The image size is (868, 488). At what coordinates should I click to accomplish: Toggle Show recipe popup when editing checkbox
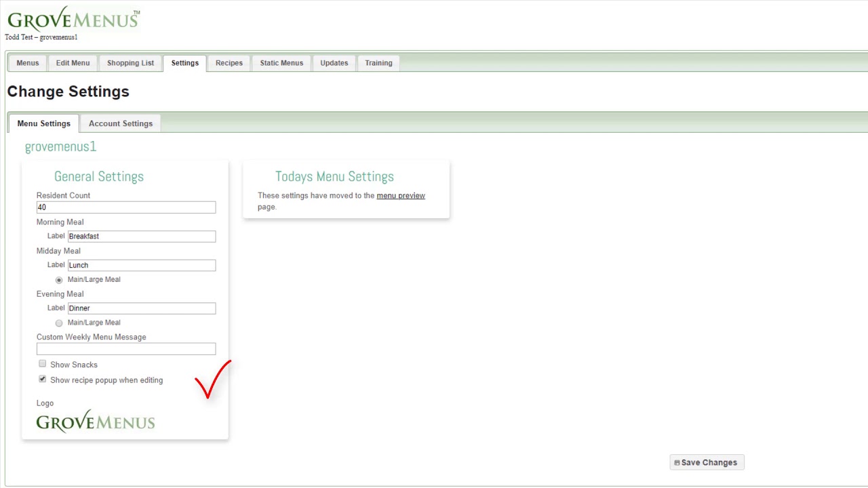(x=43, y=380)
